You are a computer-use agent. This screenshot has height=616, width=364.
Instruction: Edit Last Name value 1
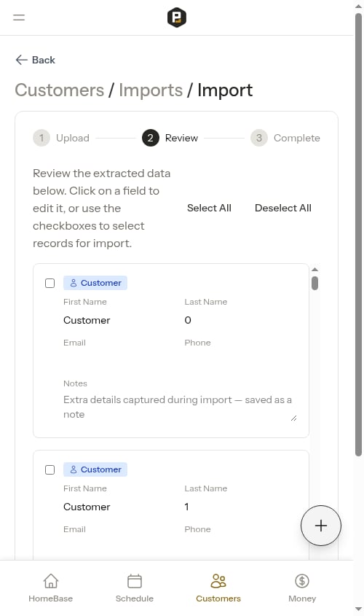pyautogui.click(x=240, y=507)
